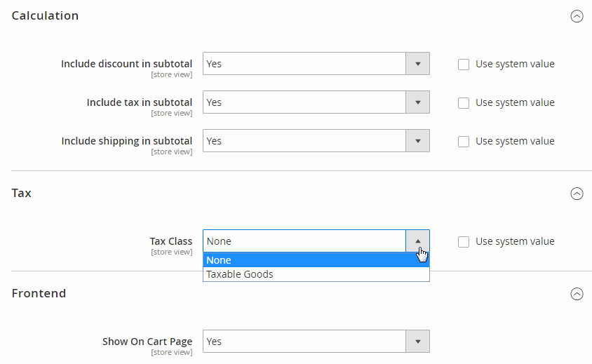Check Use system value for shipping subtotal
Image resolution: width=592 pixels, height=364 pixels.
point(464,141)
